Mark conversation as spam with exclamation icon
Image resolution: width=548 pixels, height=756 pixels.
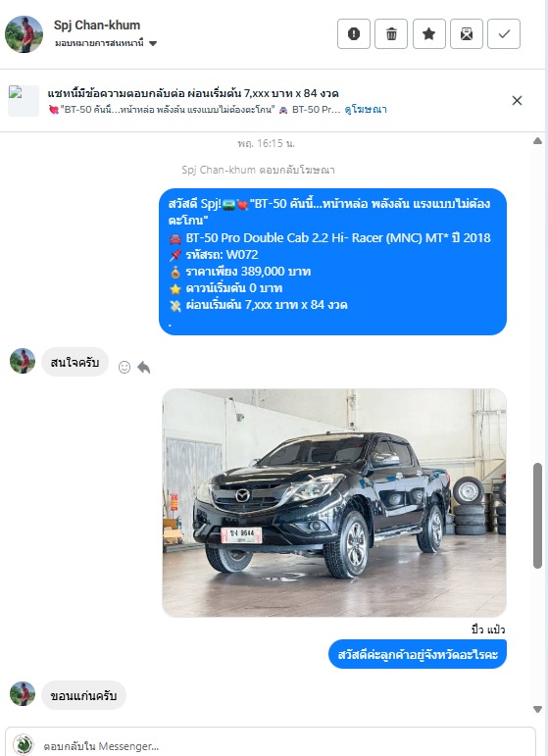354,33
